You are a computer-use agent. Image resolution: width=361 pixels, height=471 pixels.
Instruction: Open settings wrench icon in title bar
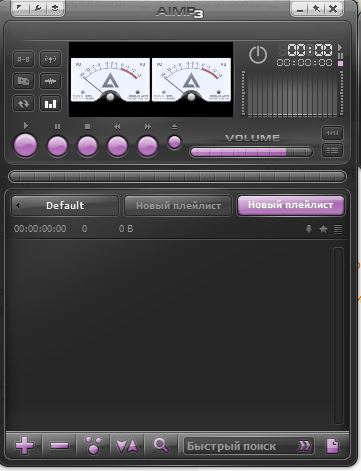click(x=38, y=8)
